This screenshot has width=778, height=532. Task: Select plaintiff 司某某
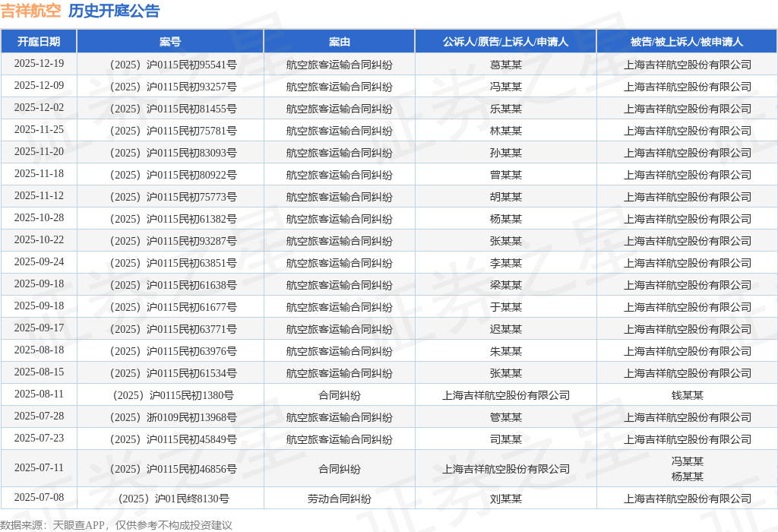(505, 439)
